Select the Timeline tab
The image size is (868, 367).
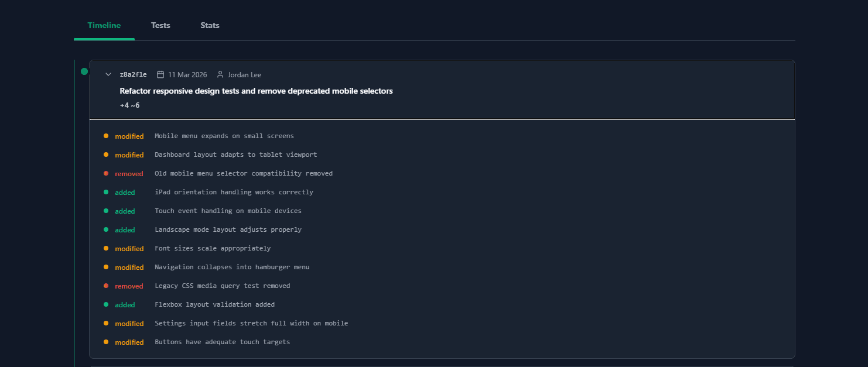pyautogui.click(x=104, y=25)
